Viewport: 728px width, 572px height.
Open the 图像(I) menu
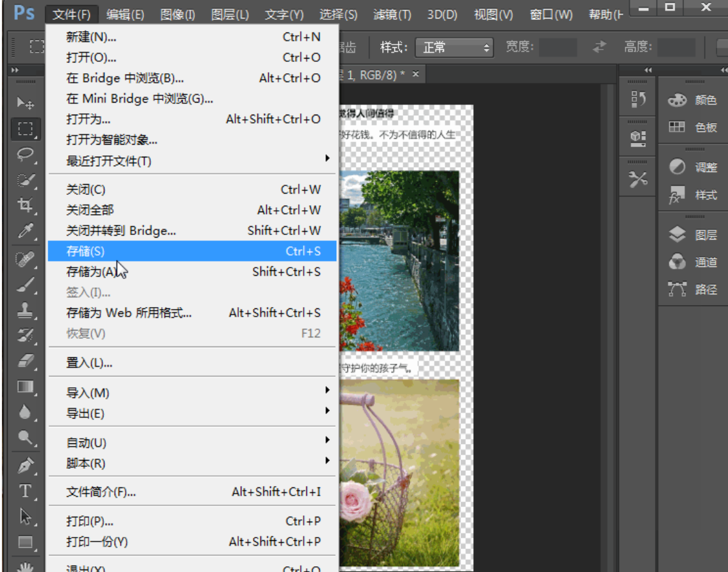click(x=177, y=15)
